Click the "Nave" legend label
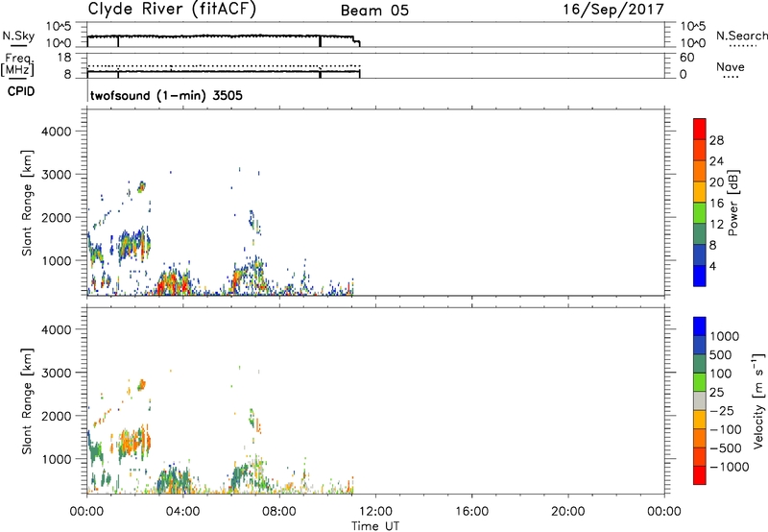The width and height of the screenshot is (768, 532). pyautogui.click(x=731, y=66)
